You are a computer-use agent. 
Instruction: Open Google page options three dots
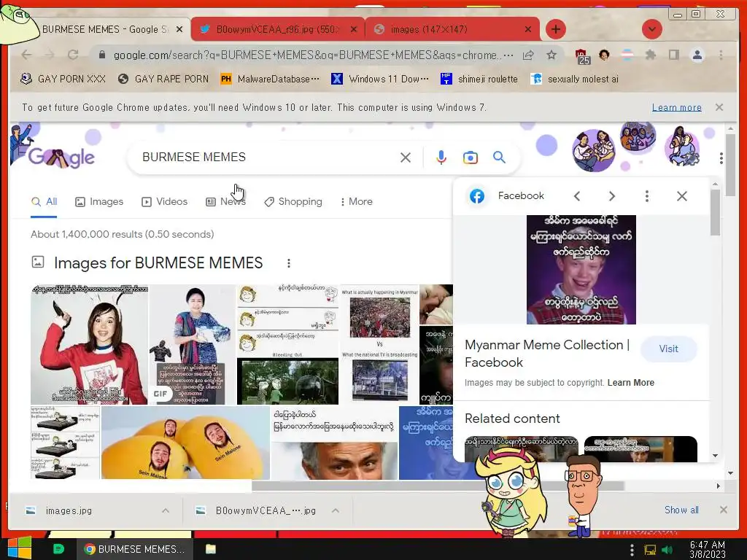(x=721, y=158)
